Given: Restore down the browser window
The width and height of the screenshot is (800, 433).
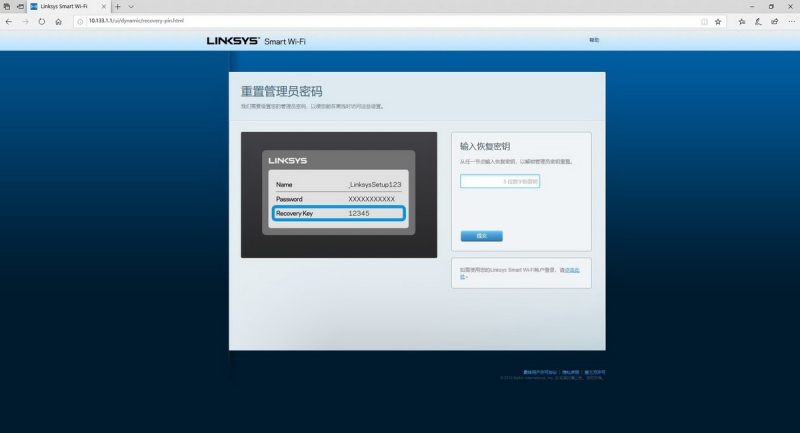Looking at the screenshot, I should (771, 7).
